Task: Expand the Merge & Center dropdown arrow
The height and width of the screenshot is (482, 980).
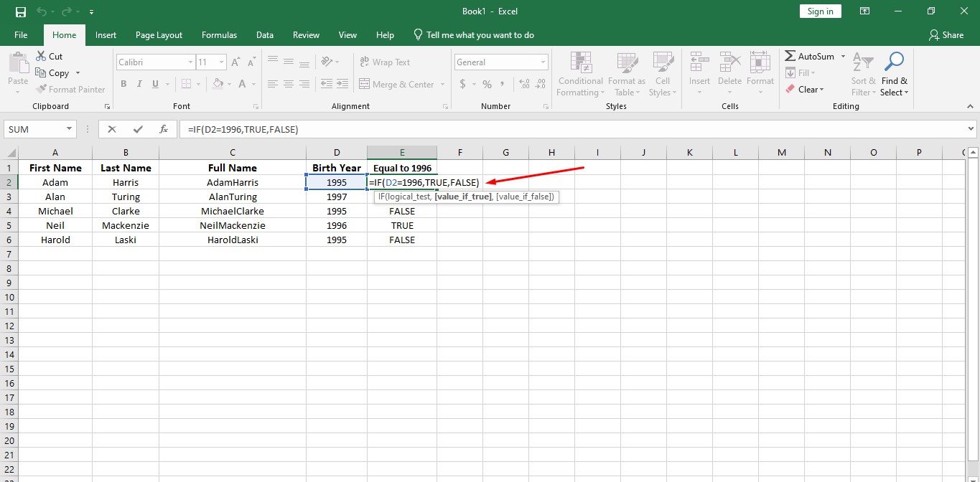Action: 443,84
